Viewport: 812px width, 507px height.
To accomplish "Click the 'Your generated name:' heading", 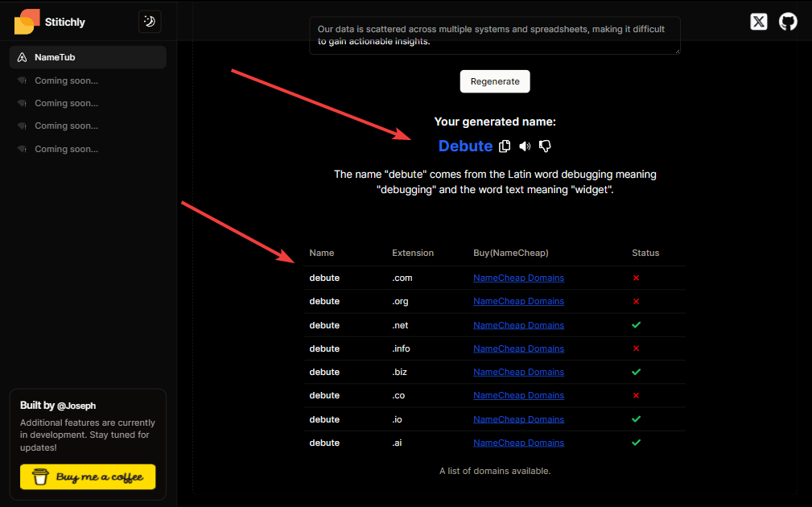I will (x=495, y=122).
